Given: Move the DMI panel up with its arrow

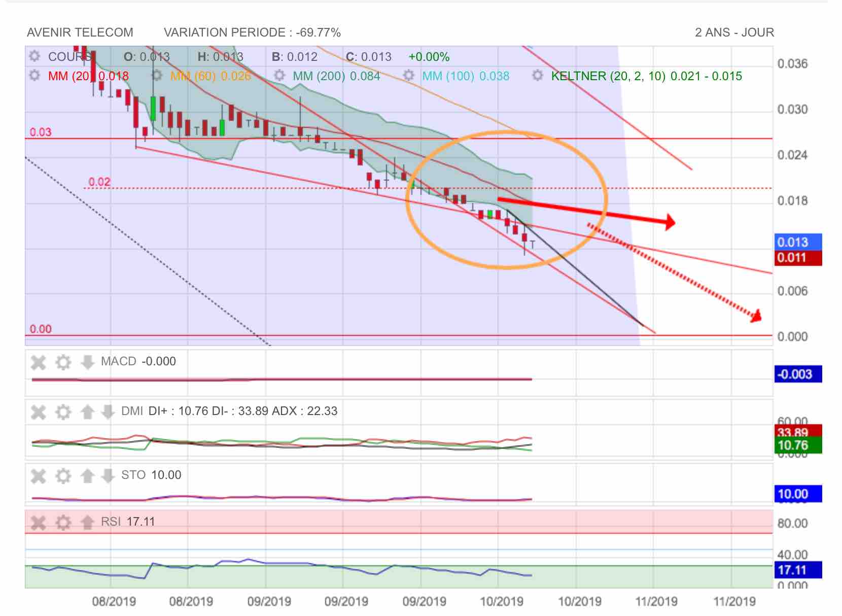Looking at the screenshot, I should coord(87,412).
